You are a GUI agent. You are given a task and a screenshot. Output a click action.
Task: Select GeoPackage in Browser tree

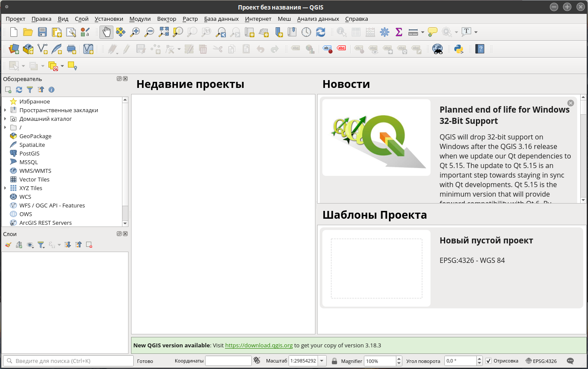35,136
